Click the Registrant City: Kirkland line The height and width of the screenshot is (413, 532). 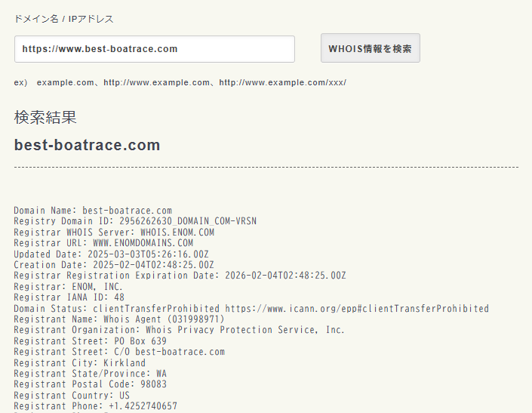click(x=79, y=363)
